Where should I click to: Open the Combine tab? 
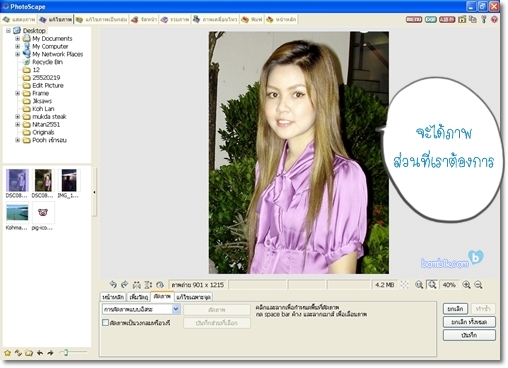click(175, 20)
